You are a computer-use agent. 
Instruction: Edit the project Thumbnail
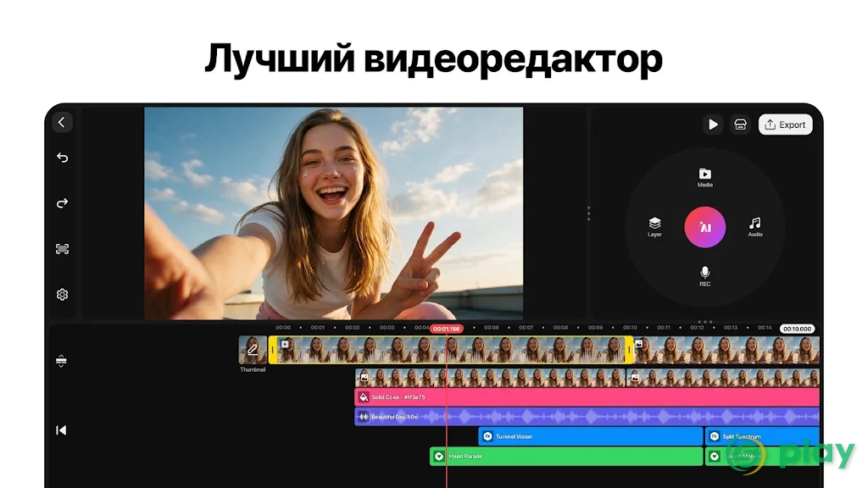[253, 350]
